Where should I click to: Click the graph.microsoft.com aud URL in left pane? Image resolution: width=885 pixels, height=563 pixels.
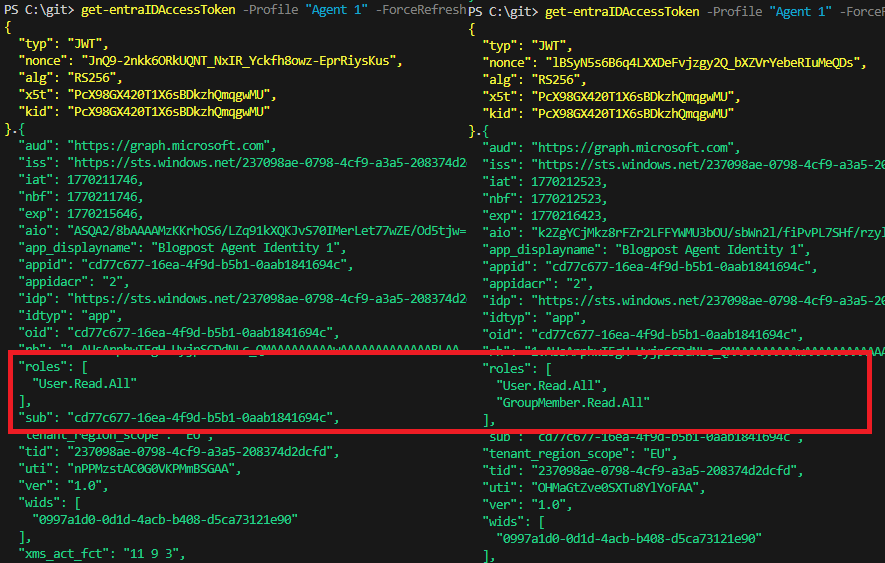(170, 146)
